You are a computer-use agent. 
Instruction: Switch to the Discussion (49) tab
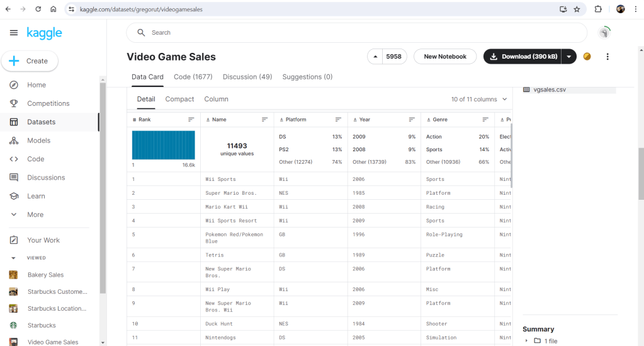tap(247, 77)
